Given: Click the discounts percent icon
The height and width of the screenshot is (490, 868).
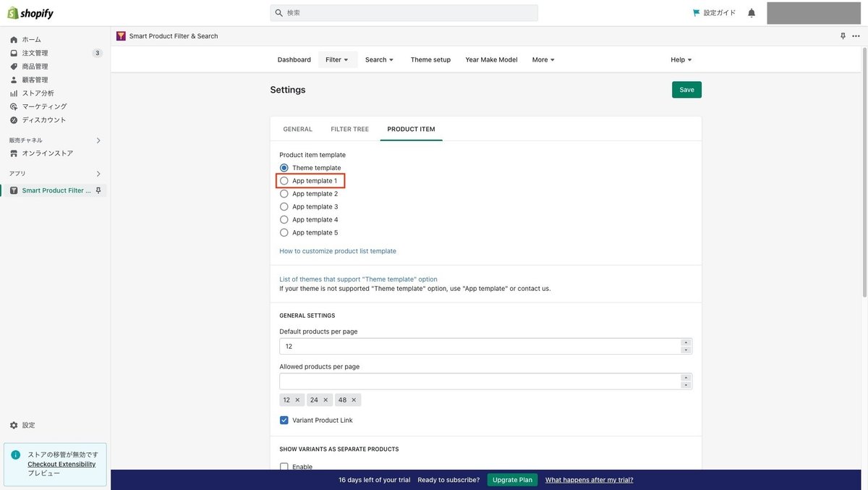Looking at the screenshot, I should click(x=14, y=120).
